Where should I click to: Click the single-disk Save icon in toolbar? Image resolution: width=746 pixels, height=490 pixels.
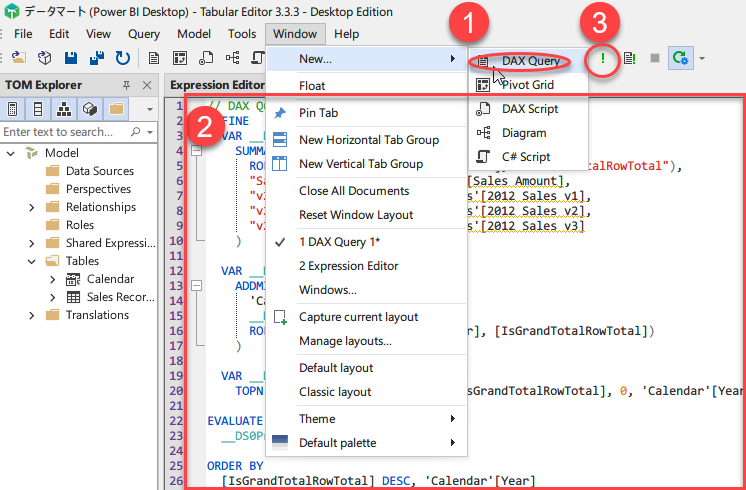[x=71, y=58]
